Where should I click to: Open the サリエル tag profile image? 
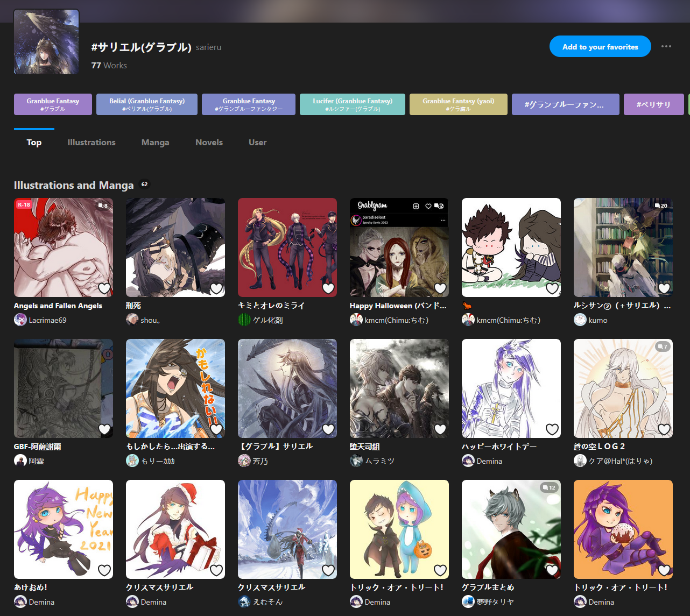(x=46, y=42)
